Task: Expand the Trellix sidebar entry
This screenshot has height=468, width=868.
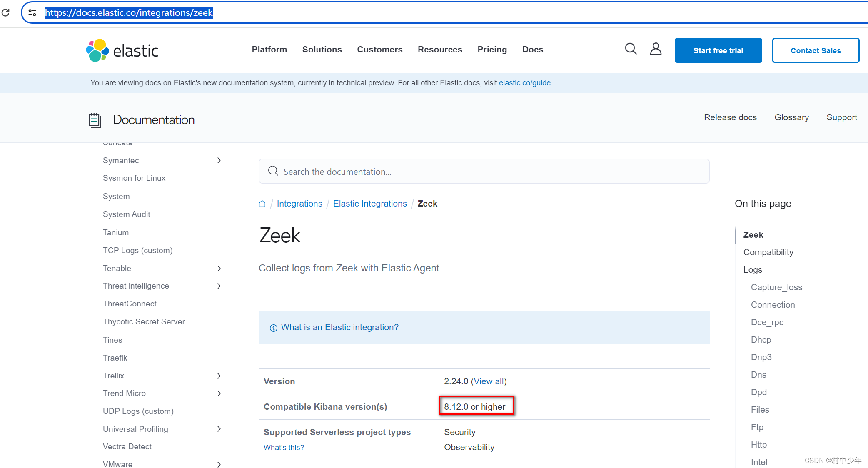Action: tap(219, 376)
